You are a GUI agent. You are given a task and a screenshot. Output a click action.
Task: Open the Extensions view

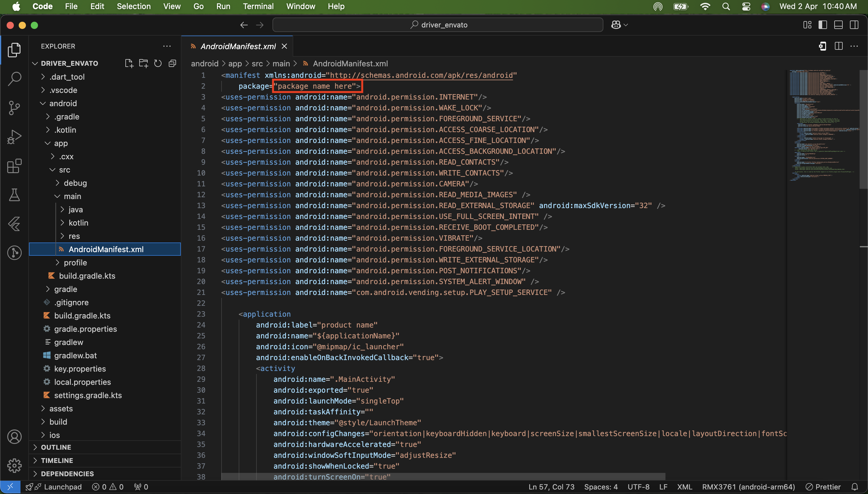click(14, 166)
